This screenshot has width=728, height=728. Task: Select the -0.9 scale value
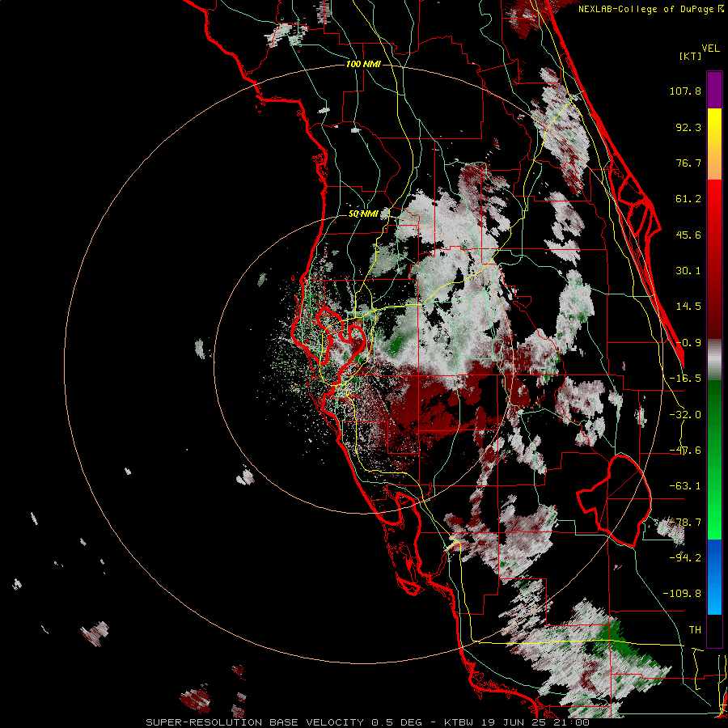688,343
